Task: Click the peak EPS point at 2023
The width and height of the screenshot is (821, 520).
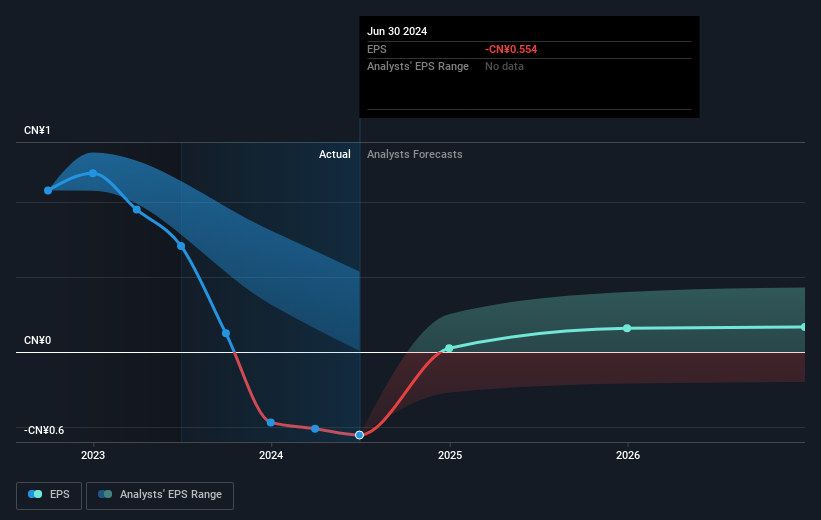Action: click(93, 173)
